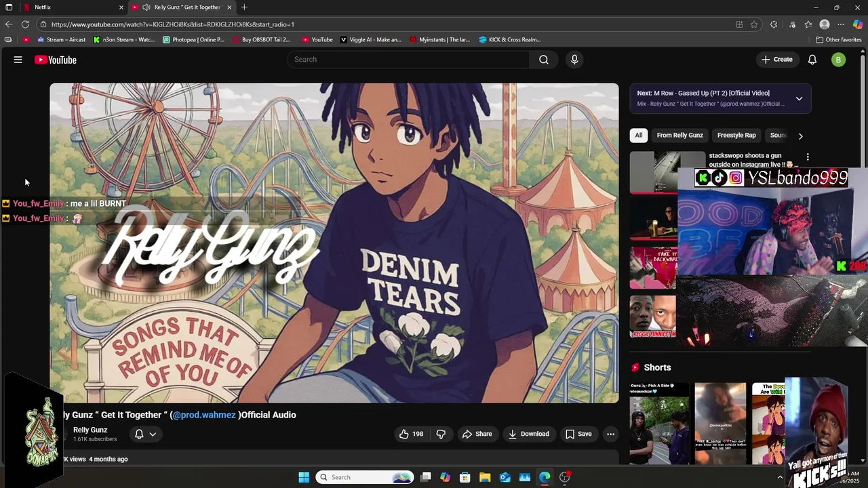Open the Create menu

pyautogui.click(x=776, y=60)
